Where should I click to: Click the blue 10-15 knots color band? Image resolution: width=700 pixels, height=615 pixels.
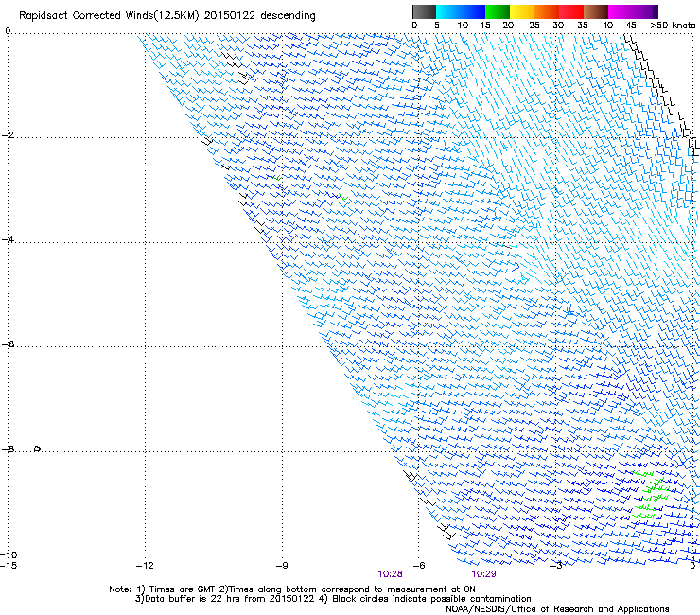[x=473, y=11]
